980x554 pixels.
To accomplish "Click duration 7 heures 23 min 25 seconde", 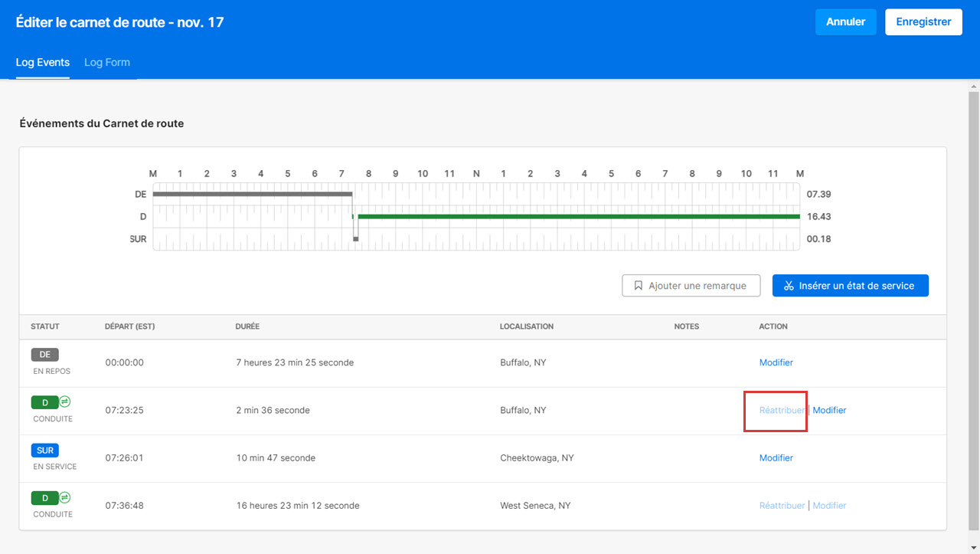I will (295, 362).
